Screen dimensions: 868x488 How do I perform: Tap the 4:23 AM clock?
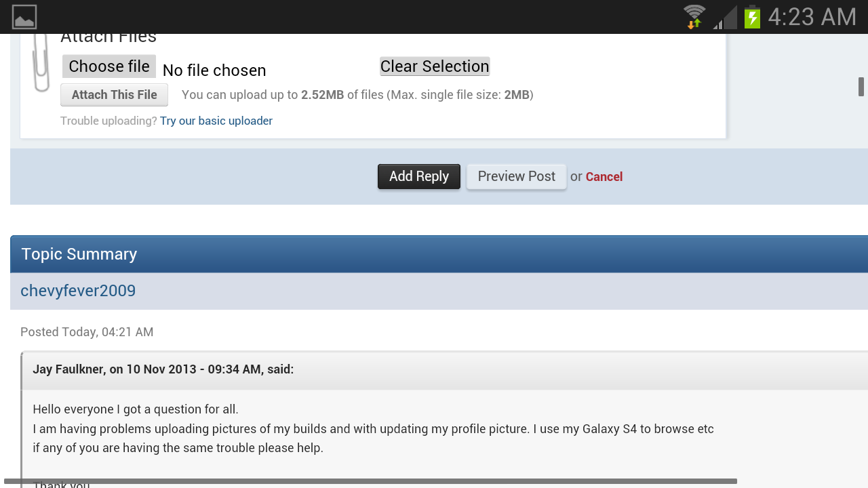click(812, 17)
